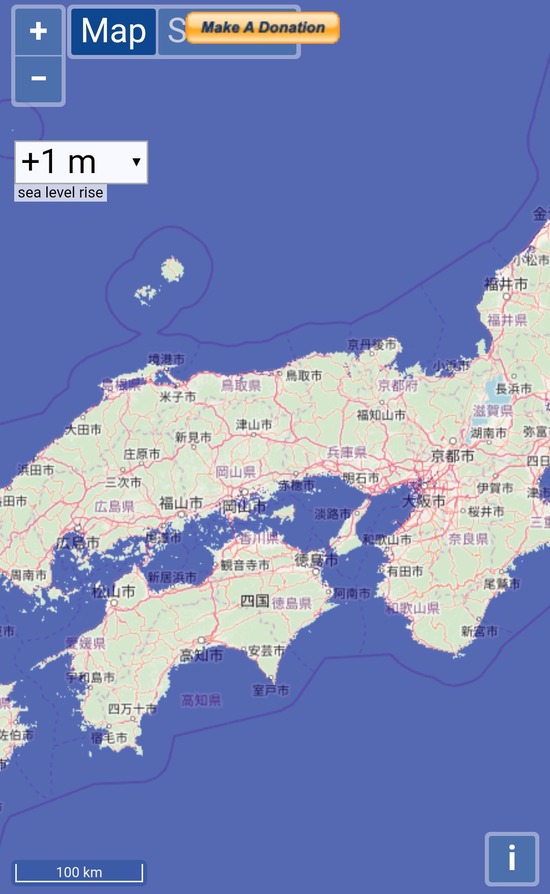The width and height of the screenshot is (550, 894).
Task: Click the 津山市 city label
Action: [x=254, y=424]
